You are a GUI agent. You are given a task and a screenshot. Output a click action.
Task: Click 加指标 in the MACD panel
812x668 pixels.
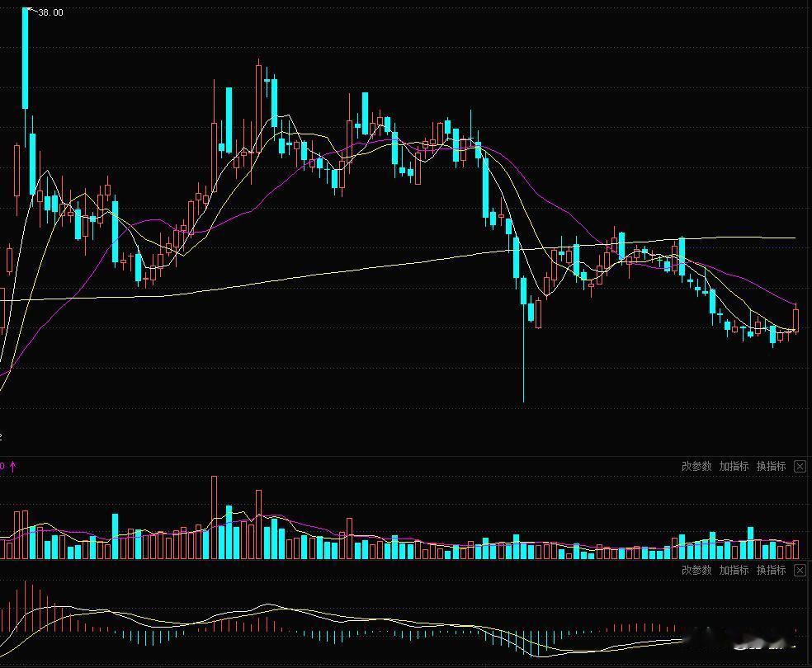tap(734, 570)
